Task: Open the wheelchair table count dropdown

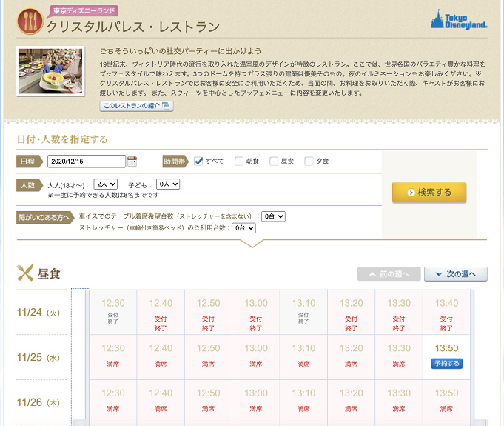Action: [273, 216]
